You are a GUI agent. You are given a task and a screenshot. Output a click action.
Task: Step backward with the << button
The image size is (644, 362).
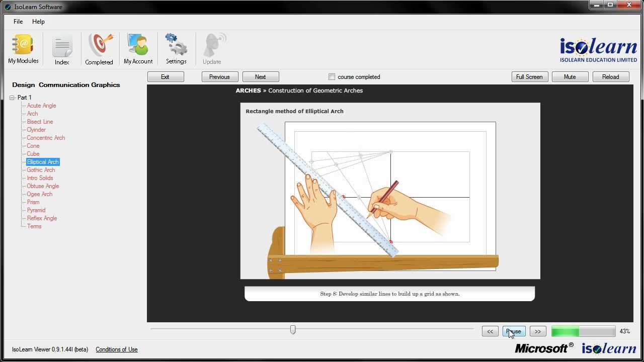tap(490, 331)
